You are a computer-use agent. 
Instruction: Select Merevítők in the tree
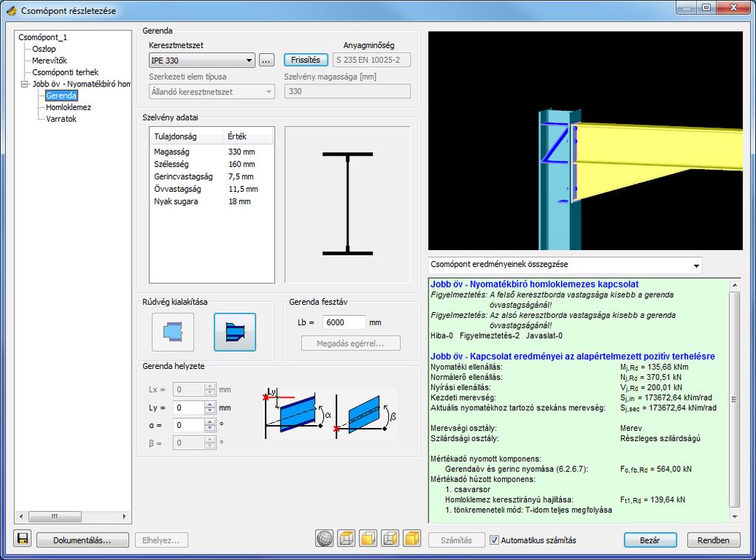click(49, 61)
